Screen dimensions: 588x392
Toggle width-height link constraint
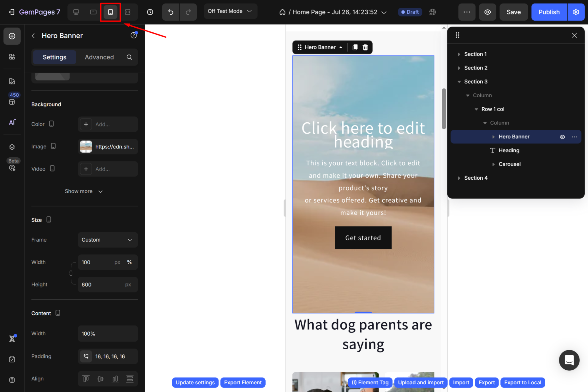tap(71, 273)
